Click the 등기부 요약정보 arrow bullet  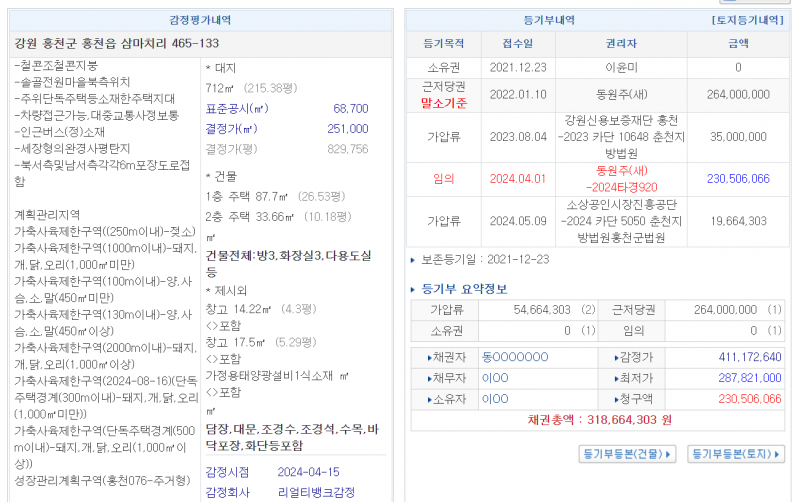coord(415,289)
